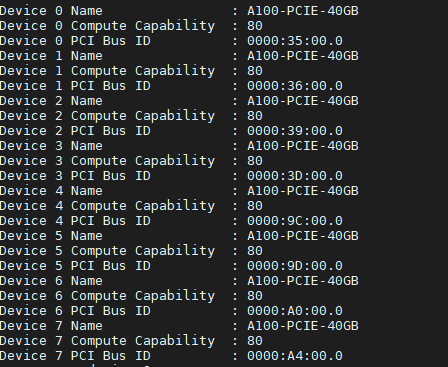Click the 'Device 6 Name' label text
Viewport: 448px width, 367px height.
pos(51,281)
